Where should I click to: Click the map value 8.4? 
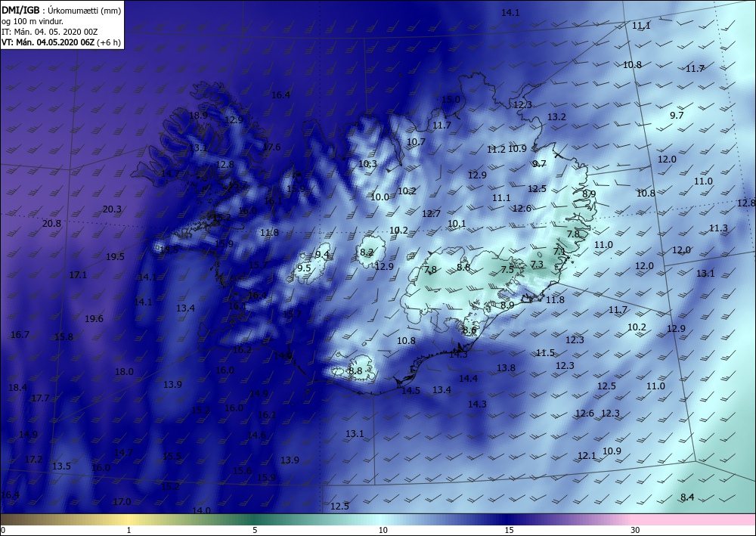(687, 497)
